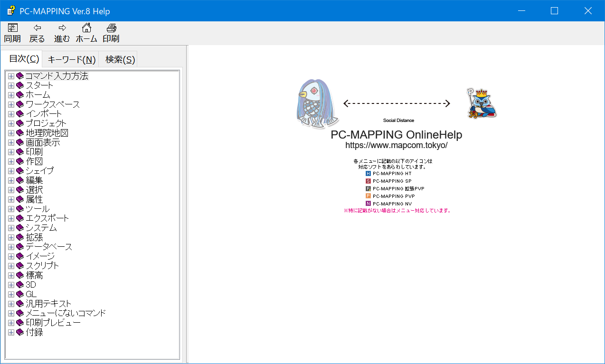
Task: Expand the 作図 tree node
Action: point(11,161)
